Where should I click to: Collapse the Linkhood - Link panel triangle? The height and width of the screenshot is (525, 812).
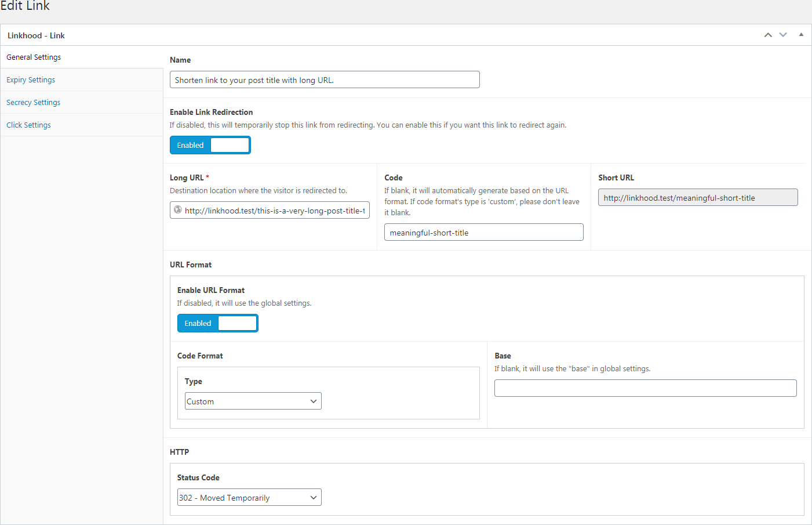[801, 35]
